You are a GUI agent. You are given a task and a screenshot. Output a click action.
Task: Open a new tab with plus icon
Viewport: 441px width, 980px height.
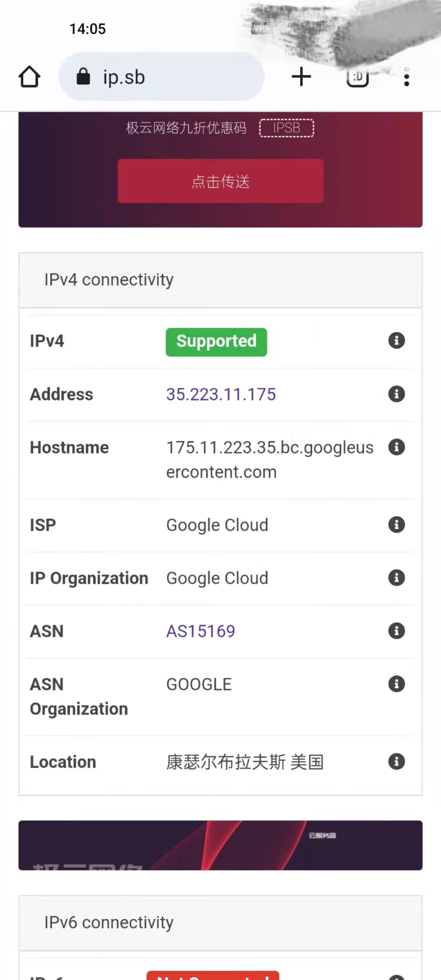pos(301,77)
